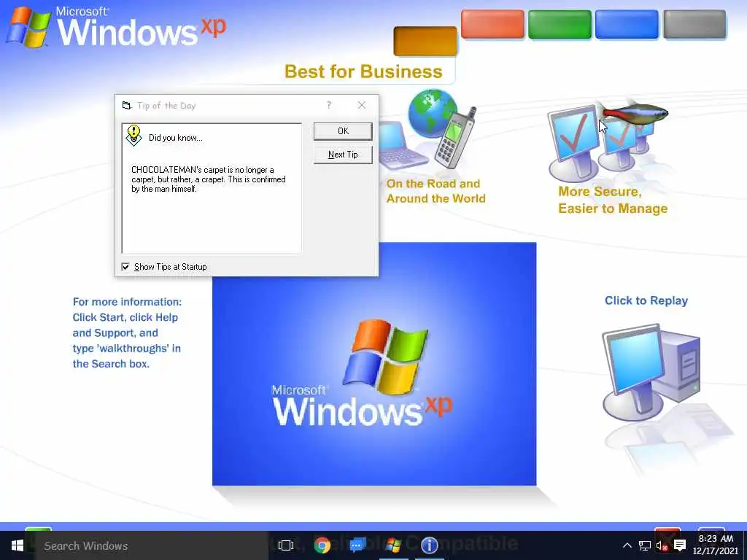Uncheck Show Tips at Startup
The width and height of the screenshot is (747, 560).
coord(125,267)
